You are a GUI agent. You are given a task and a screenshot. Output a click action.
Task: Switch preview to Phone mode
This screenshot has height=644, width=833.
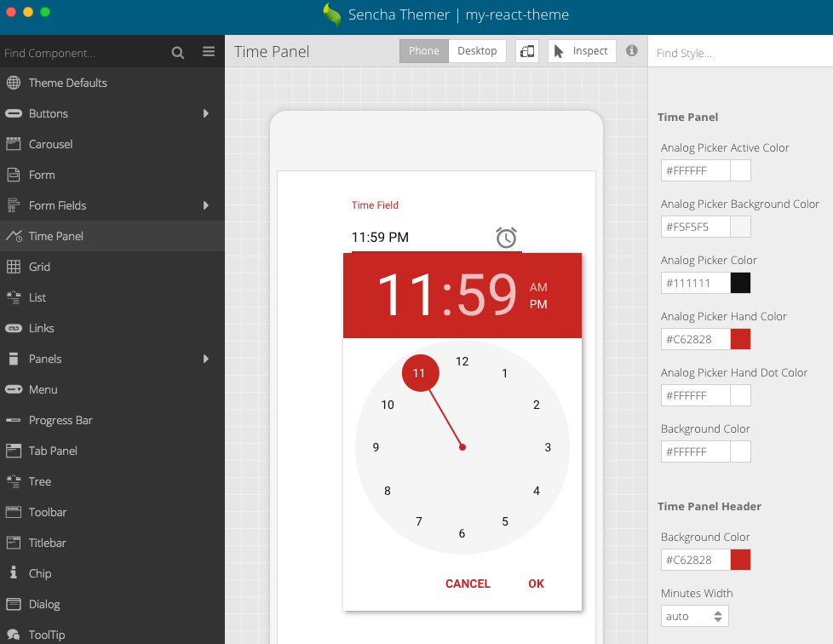(424, 51)
